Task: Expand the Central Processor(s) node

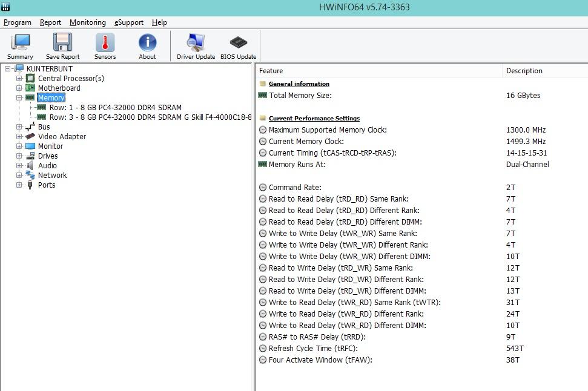Action: (x=19, y=78)
